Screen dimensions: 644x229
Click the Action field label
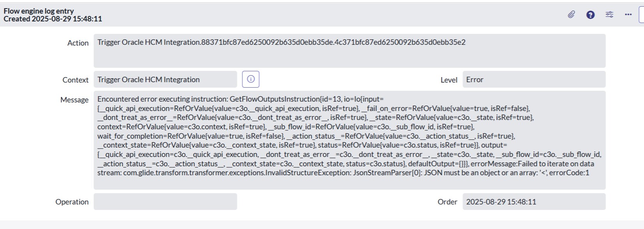pos(78,43)
